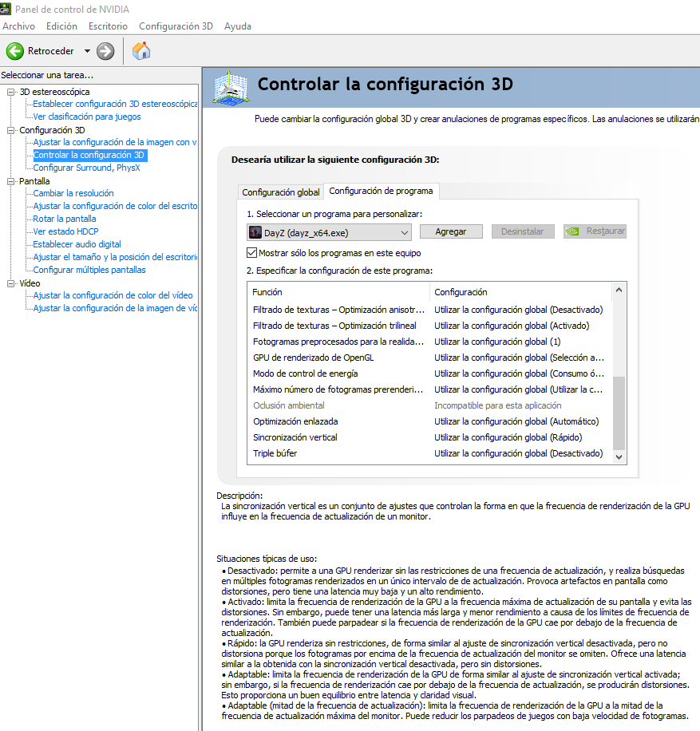Click the DayZ program icon in combo box

(255, 232)
